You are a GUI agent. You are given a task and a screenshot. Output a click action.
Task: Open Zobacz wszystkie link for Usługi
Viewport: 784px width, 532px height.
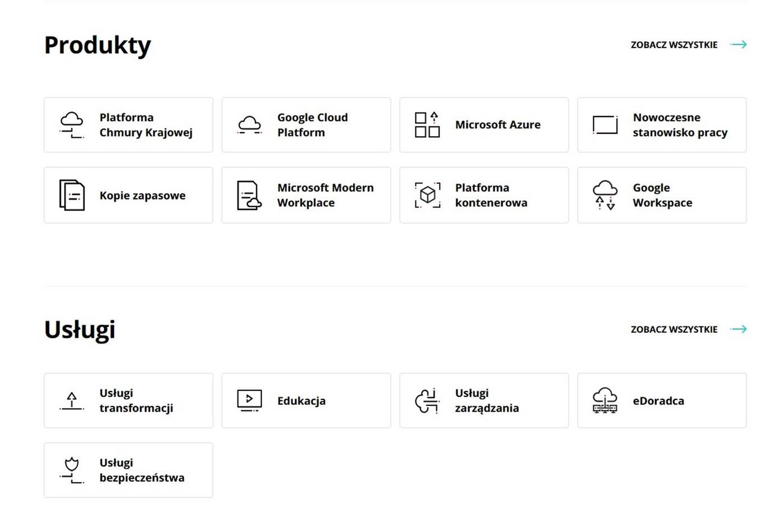(x=674, y=329)
